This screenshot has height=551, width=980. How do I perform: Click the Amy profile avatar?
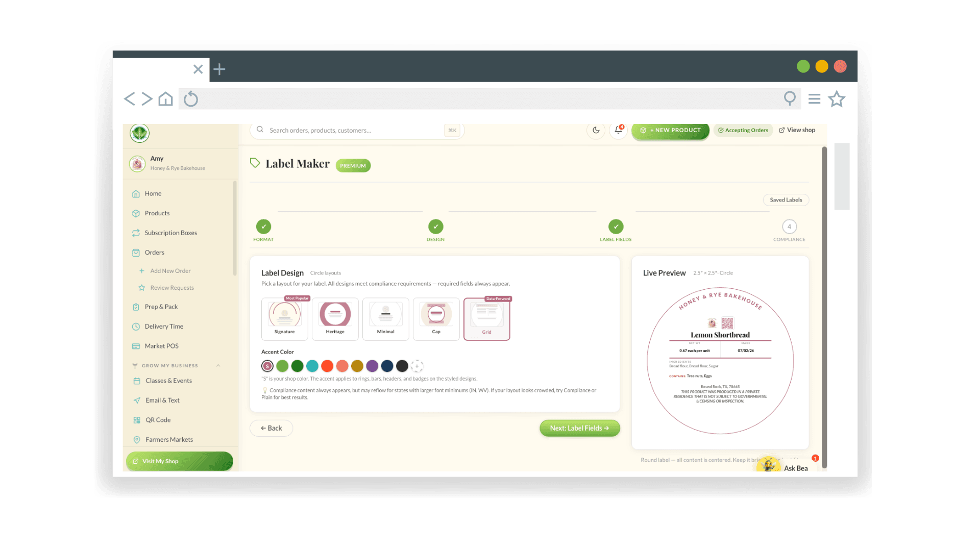tap(137, 163)
